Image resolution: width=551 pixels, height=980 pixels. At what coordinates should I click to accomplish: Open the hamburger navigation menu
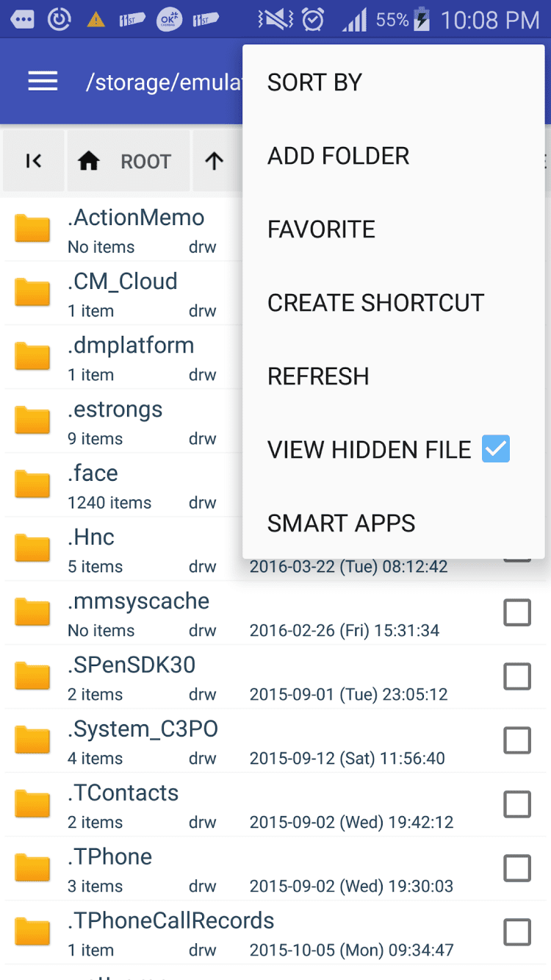[x=43, y=82]
